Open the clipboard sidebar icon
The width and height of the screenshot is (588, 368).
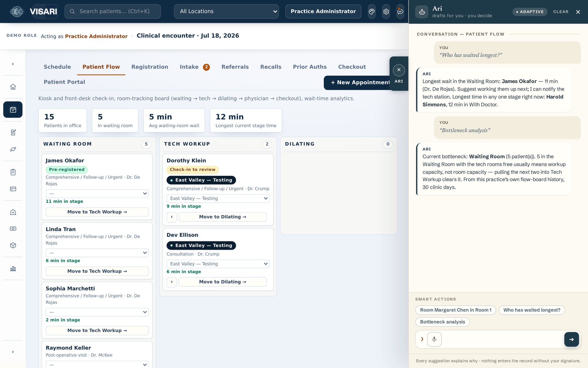point(13,172)
